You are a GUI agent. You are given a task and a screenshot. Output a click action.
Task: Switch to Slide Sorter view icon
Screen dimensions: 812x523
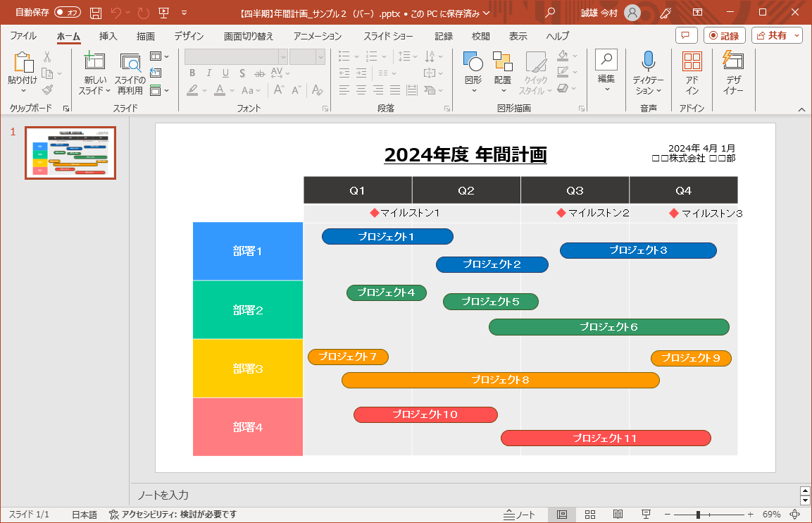(589, 515)
